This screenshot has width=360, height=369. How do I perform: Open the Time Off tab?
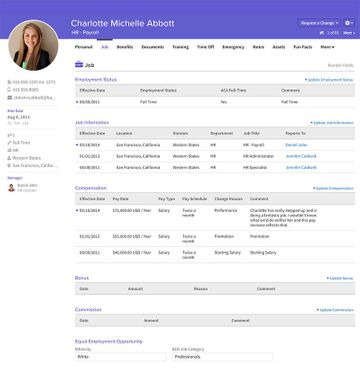click(x=205, y=47)
